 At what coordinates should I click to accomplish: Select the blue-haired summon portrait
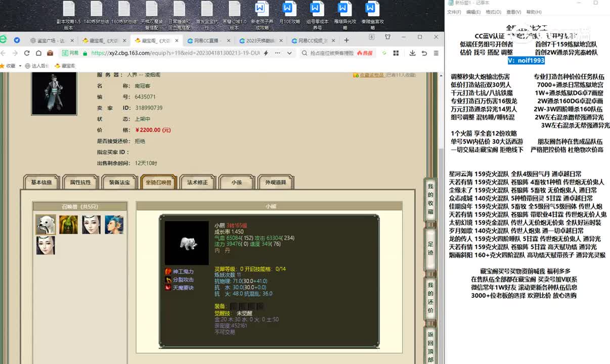point(114,224)
